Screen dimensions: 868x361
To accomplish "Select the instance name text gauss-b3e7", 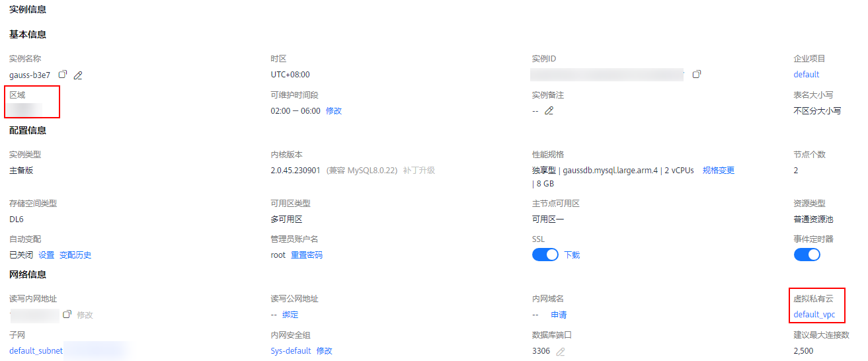I will [30, 75].
